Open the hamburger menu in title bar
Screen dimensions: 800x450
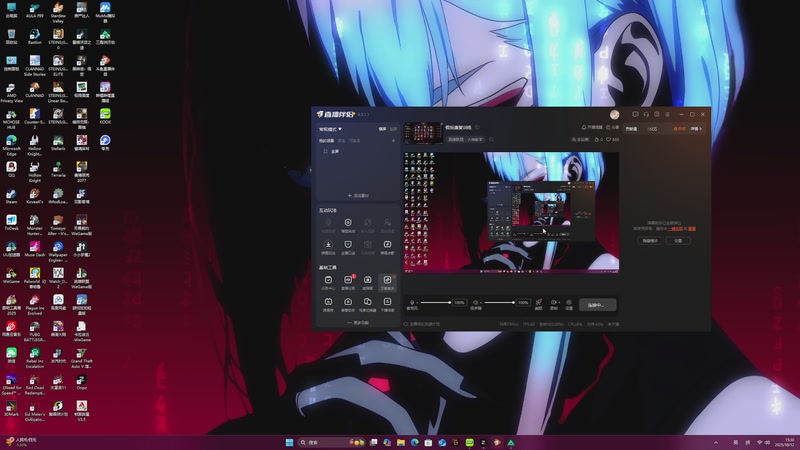[x=667, y=114]
